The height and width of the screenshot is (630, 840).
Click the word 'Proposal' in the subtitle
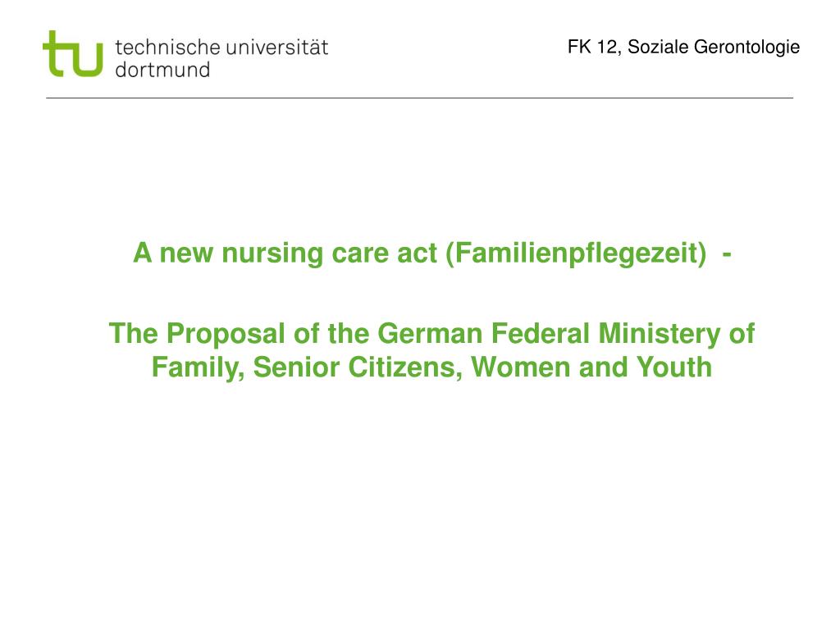(x=226, y=335)
